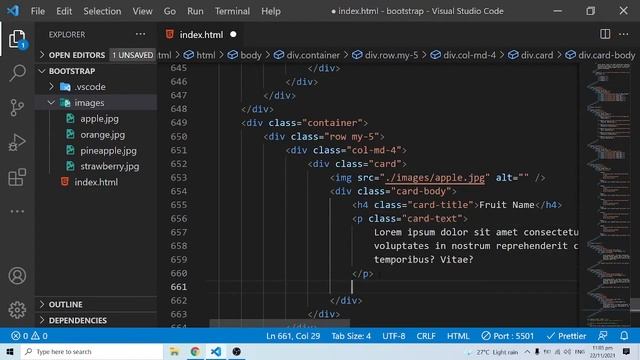Open the Run menu
The height and width of the screenshot is (360, 640).
pyautogui.click(x=195, y=11)
